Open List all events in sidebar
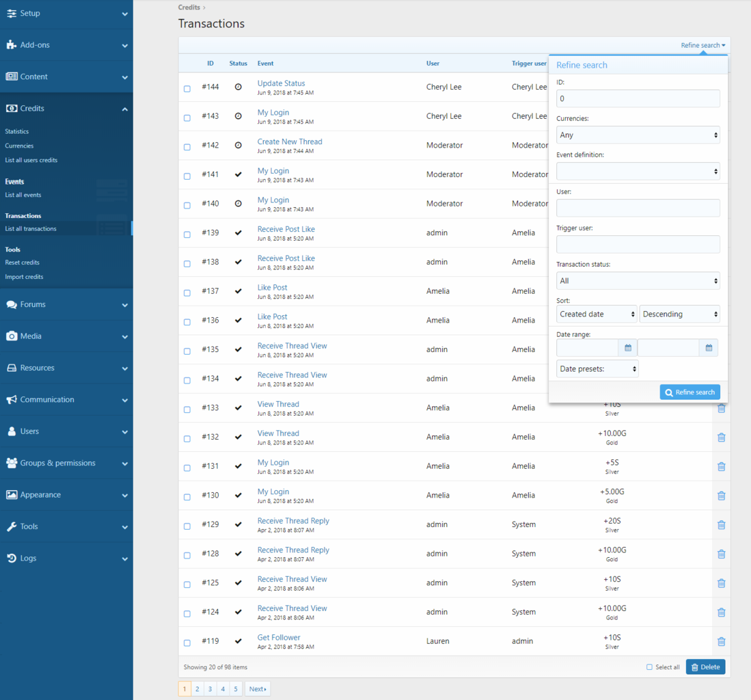This screenshot has height=700, width=751. pos(23,196)
